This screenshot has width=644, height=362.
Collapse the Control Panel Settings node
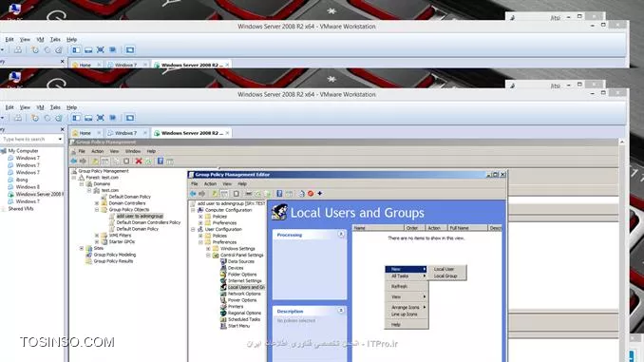pyautogui.click(x=208, y=256)
